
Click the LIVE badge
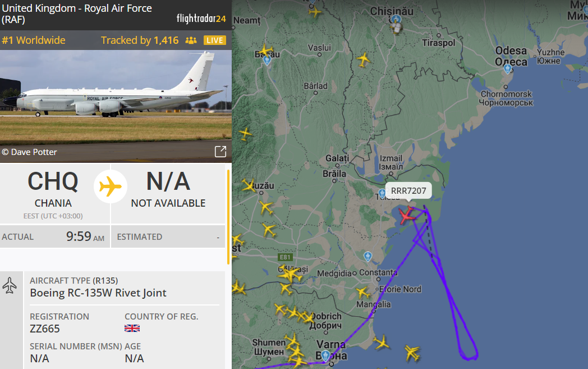coord(215,40)
